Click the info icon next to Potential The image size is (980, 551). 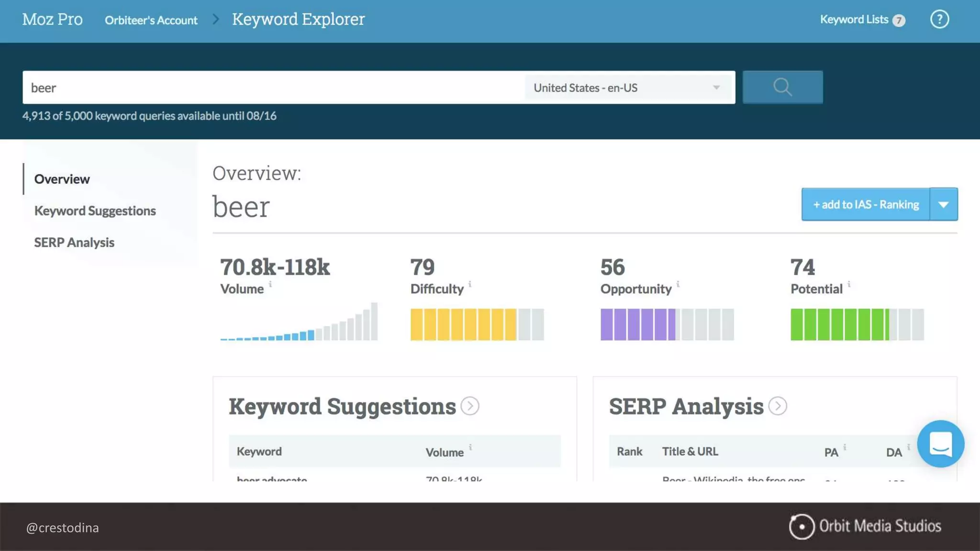(849, 284)
